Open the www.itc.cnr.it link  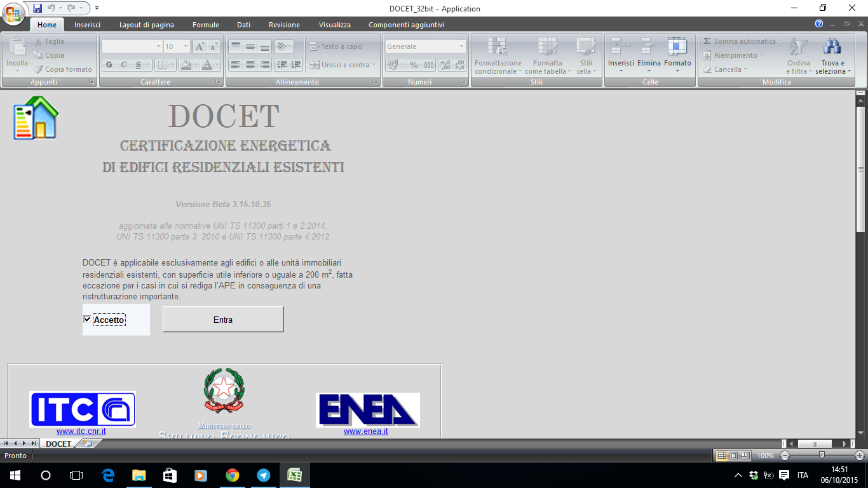tap(81, 431)
